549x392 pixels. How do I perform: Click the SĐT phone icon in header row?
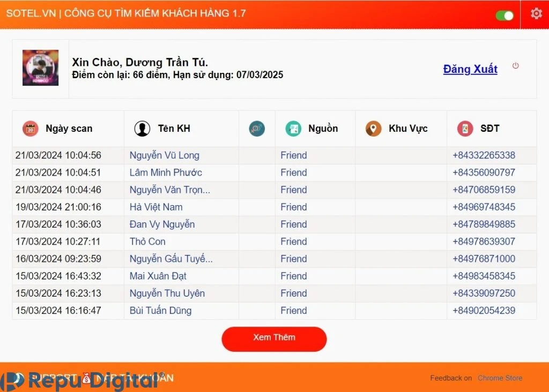tap(464, 129)
